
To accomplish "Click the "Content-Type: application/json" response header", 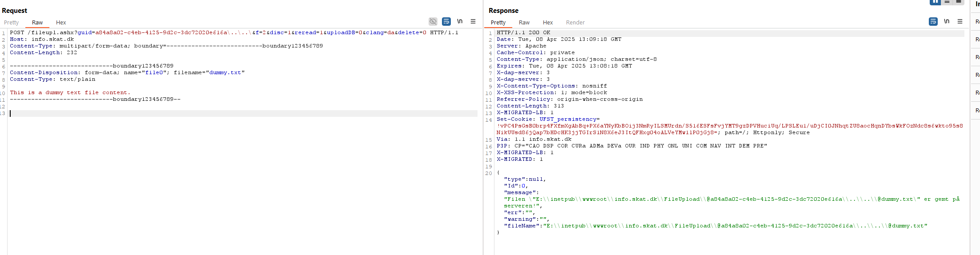I will (577, 59).
